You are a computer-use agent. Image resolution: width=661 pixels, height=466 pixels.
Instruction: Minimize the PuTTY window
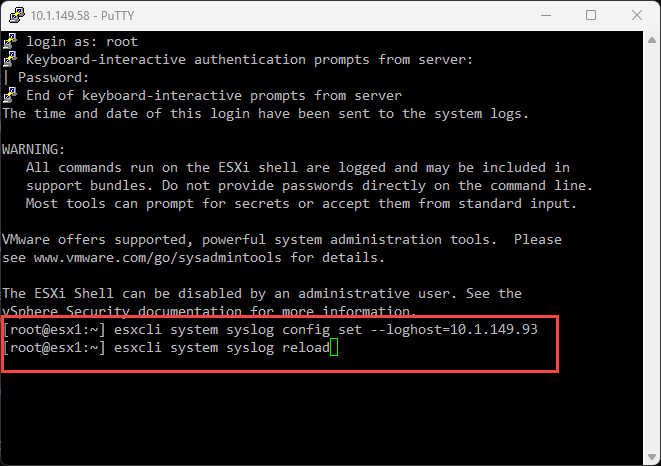coord(544,15)
